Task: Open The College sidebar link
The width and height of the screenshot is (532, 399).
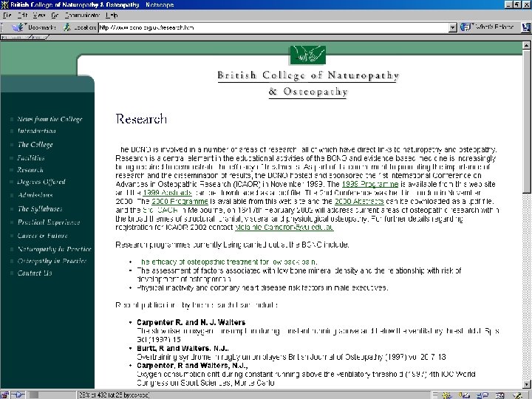Action: click(35, 145)
